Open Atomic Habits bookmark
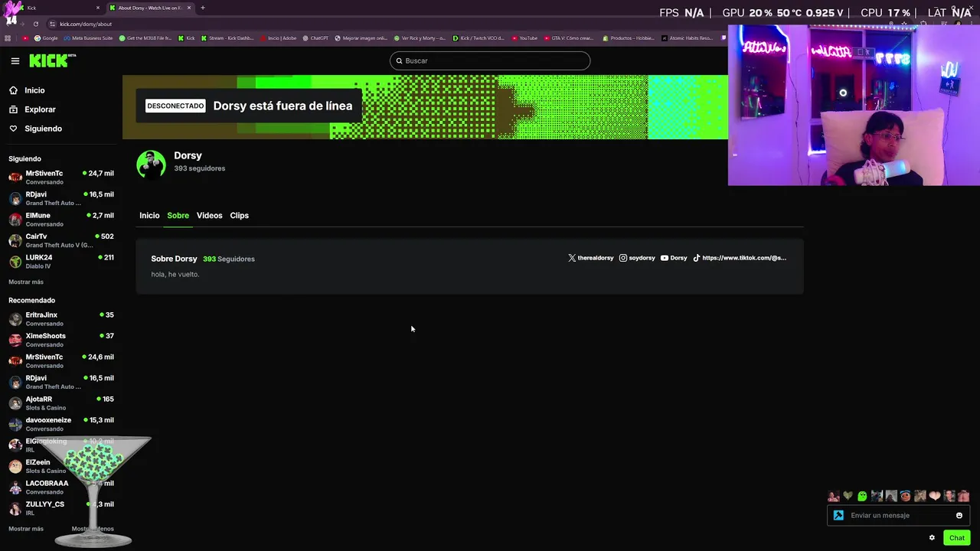Image resolution: width=980 pixels, height=551 pixels. 687,38
